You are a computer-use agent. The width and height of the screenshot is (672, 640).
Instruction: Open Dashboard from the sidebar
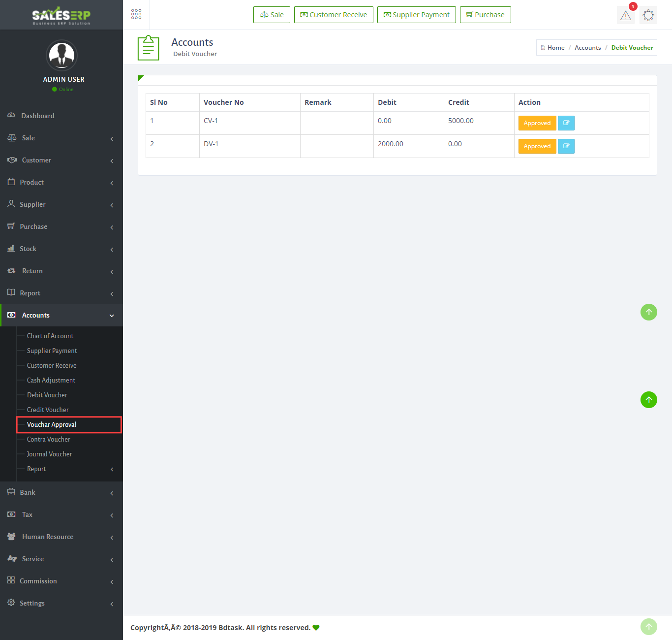[38, 116]
